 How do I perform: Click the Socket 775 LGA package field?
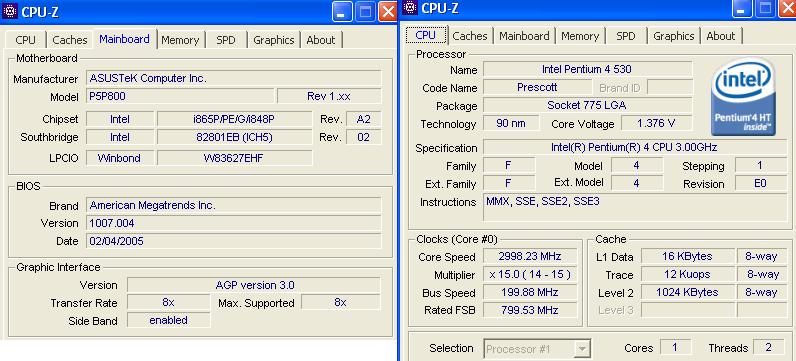pos(587,105)
